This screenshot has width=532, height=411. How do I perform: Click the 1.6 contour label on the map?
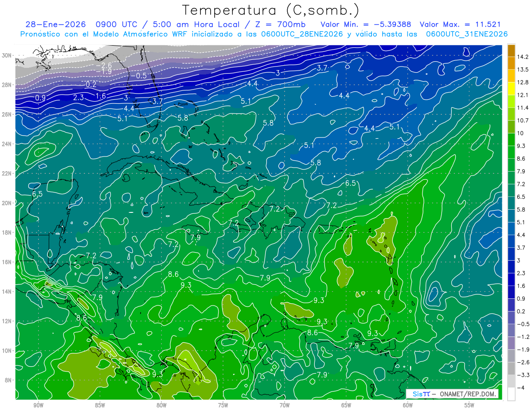click(101, 96)
